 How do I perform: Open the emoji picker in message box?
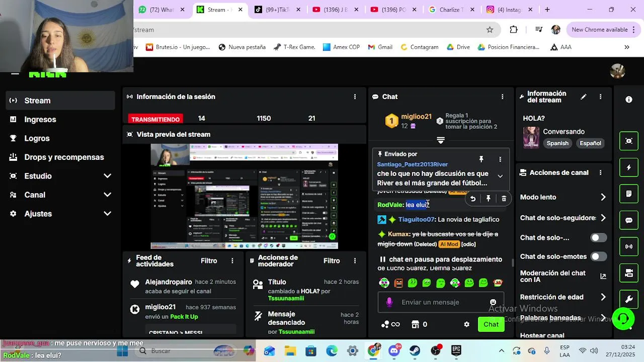coord(493,302)
